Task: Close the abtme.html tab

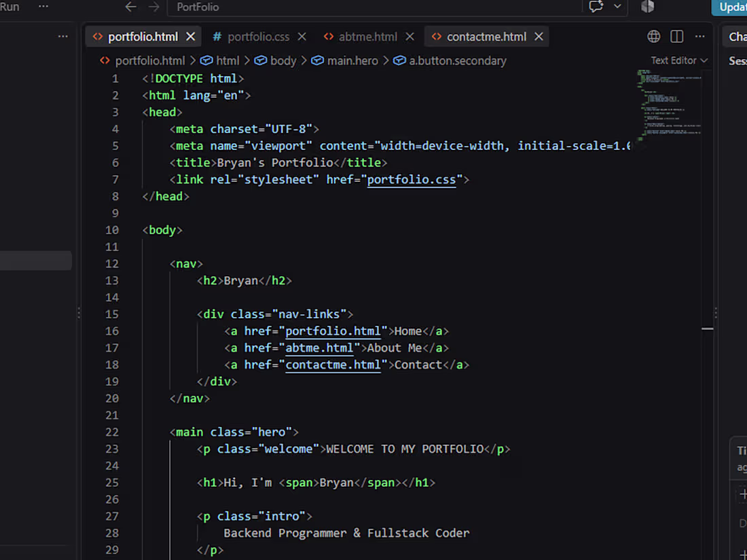Action: pyautogui.click(x=409, y=37)
